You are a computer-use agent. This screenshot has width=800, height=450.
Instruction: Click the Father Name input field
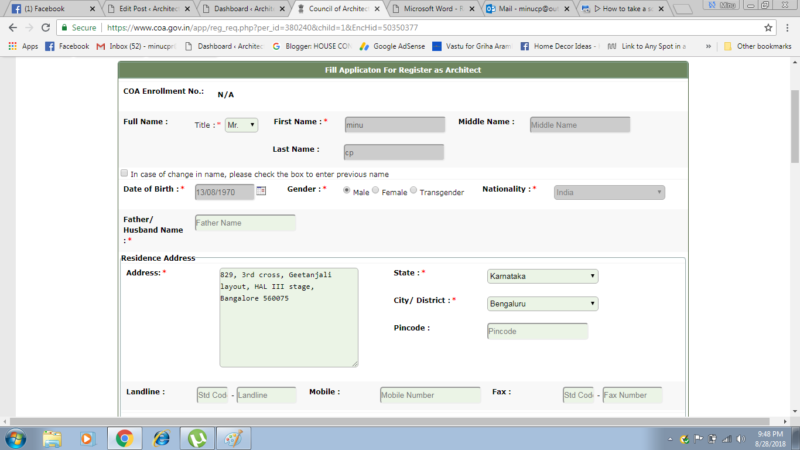coord(245,223)
